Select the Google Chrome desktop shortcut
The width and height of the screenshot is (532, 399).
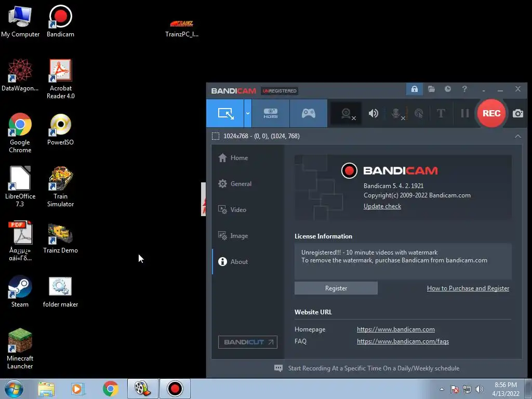pyautogui.click(x=20, y=133)
